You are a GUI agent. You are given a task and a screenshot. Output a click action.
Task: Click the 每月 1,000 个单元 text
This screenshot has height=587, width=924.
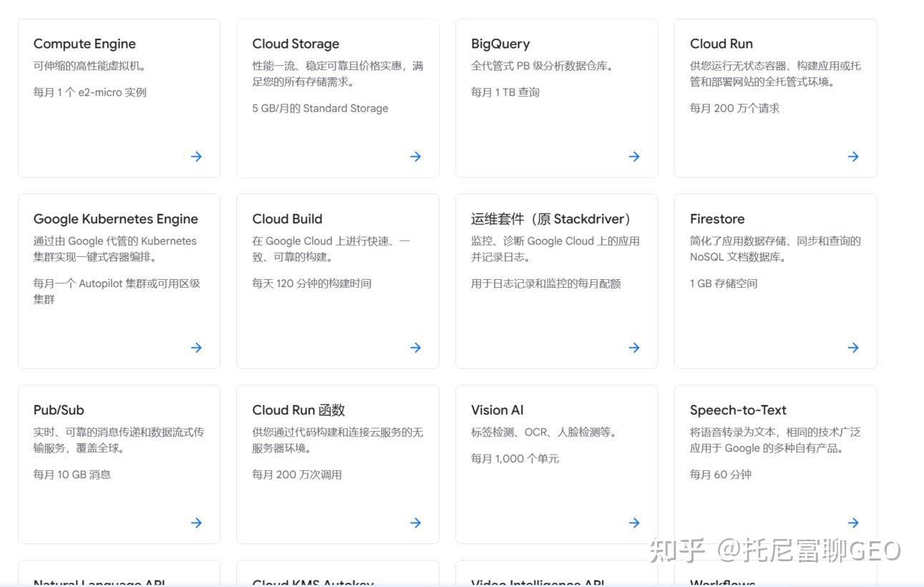click(515, 458)
